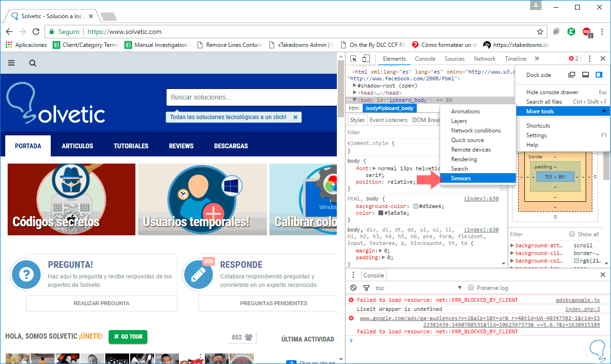Click REALIZAR PREGUNTA button
The height and width of the screenshot is (364, 611).
tap(101, 303)
